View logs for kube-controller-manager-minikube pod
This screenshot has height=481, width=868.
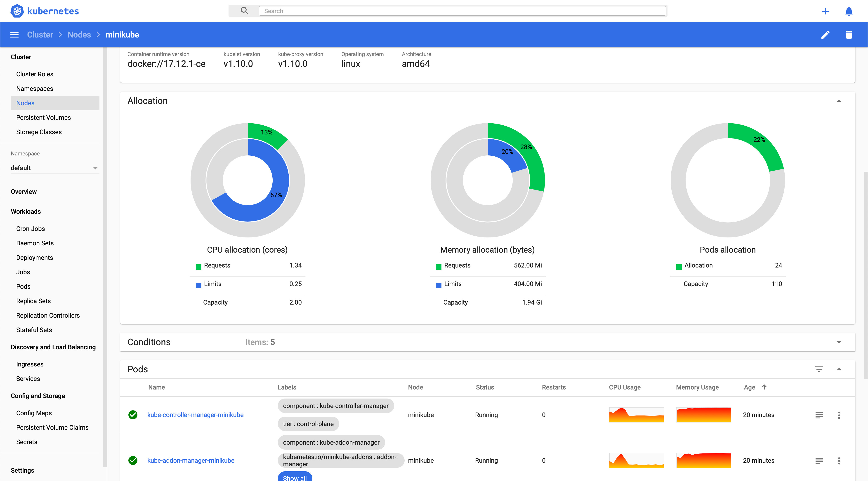pos(819,415)
